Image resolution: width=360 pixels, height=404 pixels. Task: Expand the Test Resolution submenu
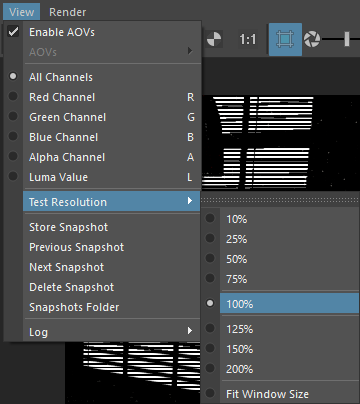click(x=112, y=202)
